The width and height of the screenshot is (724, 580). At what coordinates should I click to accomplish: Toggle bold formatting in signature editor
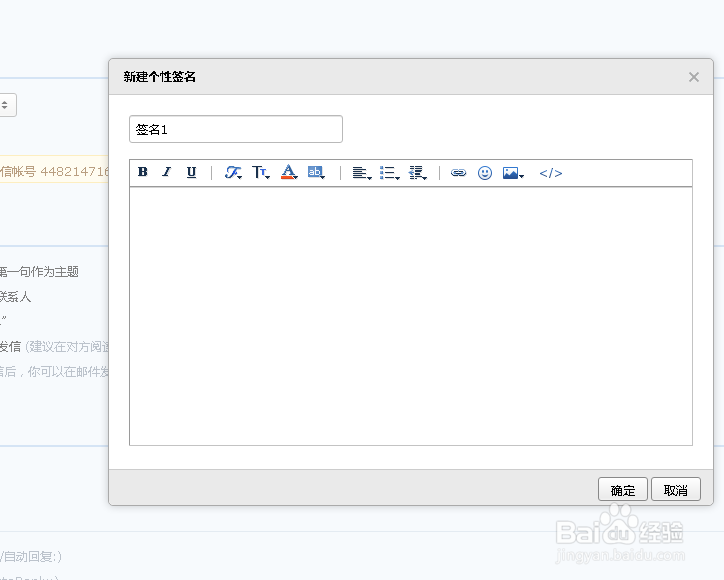coord(143,172)
